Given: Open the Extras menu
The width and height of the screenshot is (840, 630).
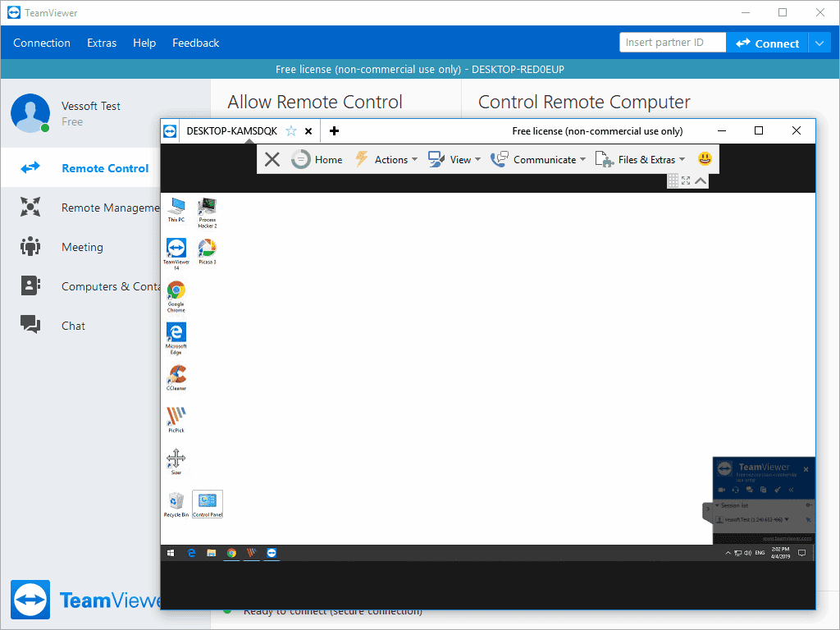Looking at the screenshot, I should coord(102,43).
